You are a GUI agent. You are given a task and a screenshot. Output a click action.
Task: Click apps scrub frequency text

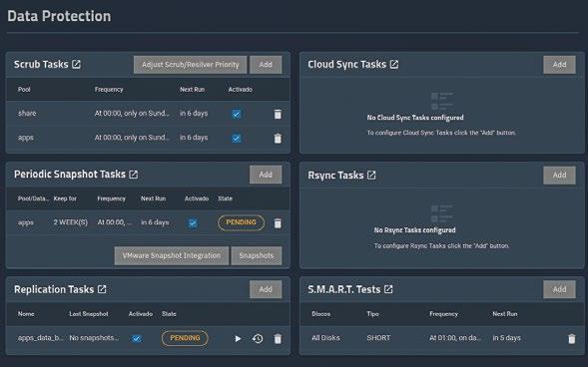(x=132, y=138)
